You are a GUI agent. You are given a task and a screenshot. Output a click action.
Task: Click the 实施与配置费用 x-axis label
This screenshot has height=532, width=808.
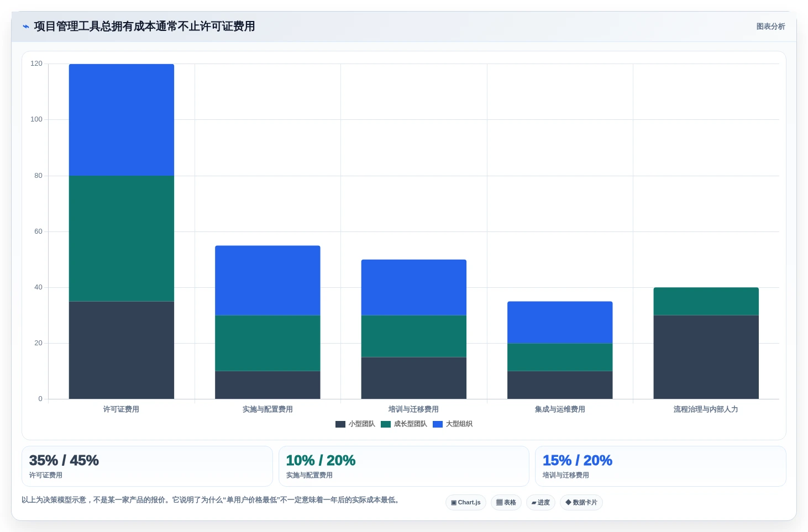[267, 409]
